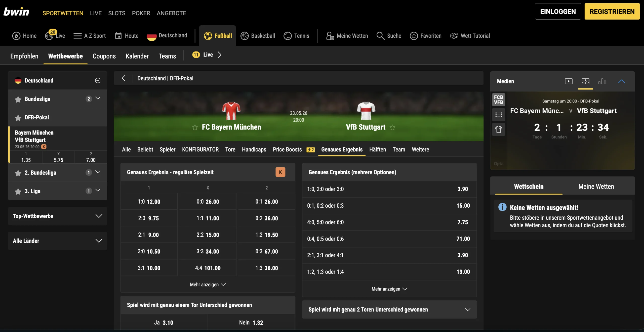Show more multiple-option exact results
The image size is (644, 332).
pyautogui.click(x=389, y=289)
